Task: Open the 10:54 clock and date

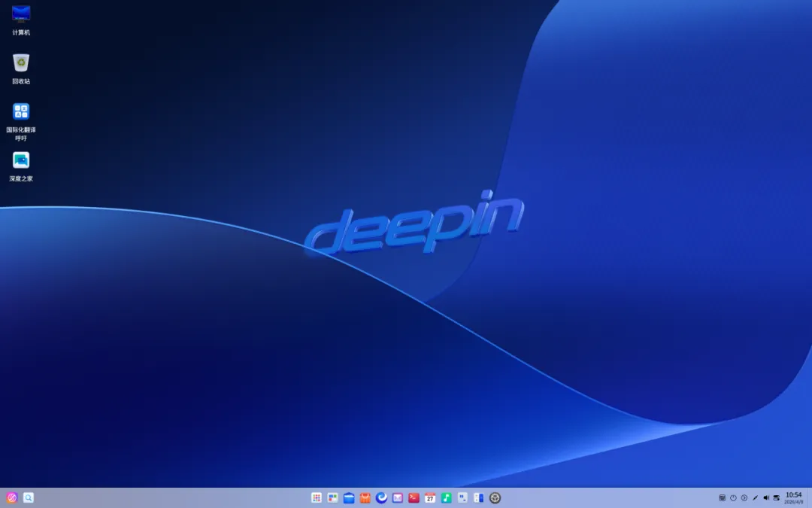Action: (x=793, y=497)
